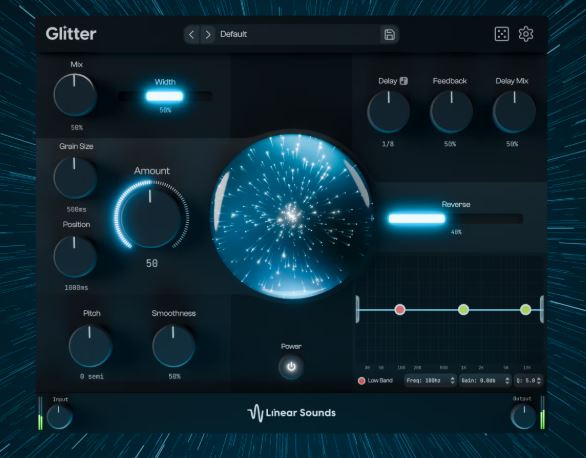Toggle the Power button
This screenshot has height=458, width=586.
(x=291, y=367)
